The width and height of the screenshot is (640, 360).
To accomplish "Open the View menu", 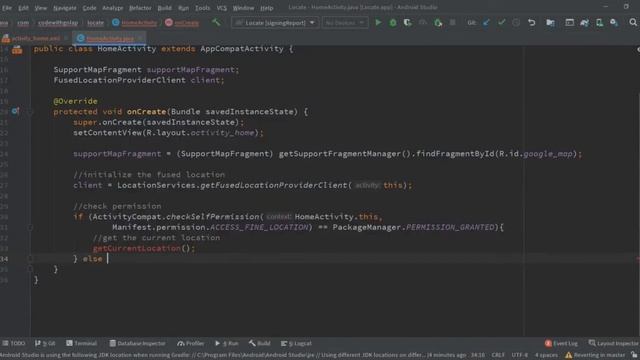I will point(40,8).
